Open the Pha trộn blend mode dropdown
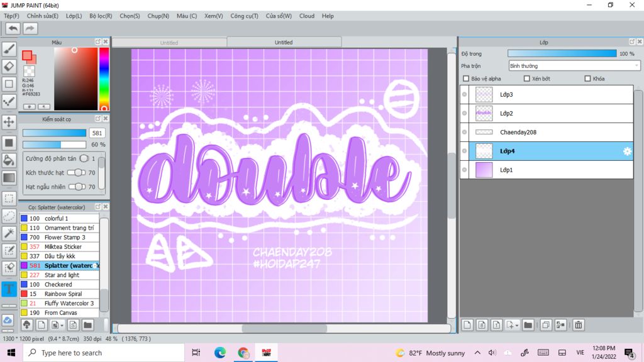 pyautogui.click(x=574, y=65)
